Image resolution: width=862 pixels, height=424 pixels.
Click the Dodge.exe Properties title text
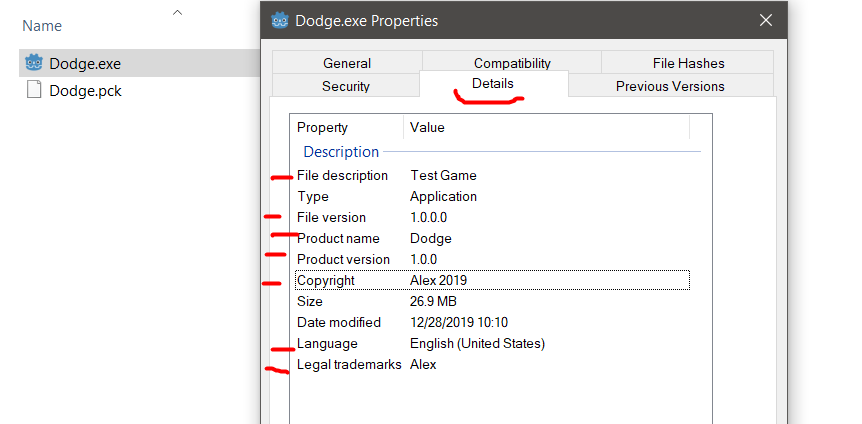(x=367, y=21)
